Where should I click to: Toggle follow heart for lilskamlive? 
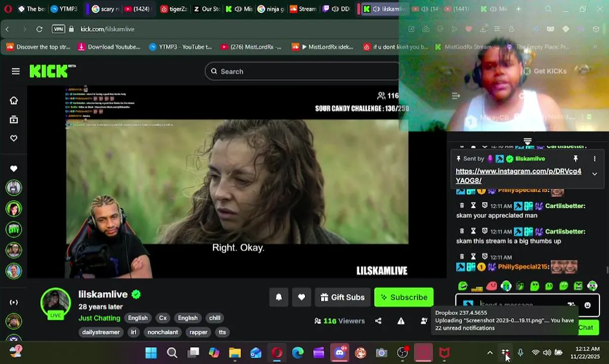(x=301, y=297)
